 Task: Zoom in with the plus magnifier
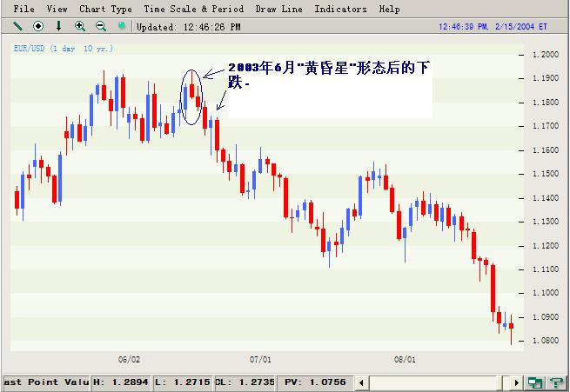79,26
